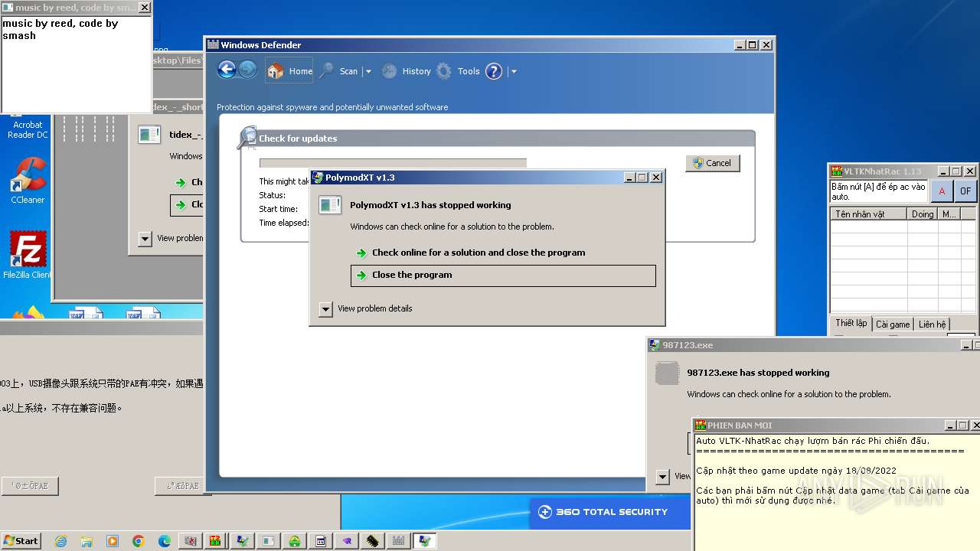
Task: Click the VLTK red-green taskbar button
Action: [x=217, y=541]
